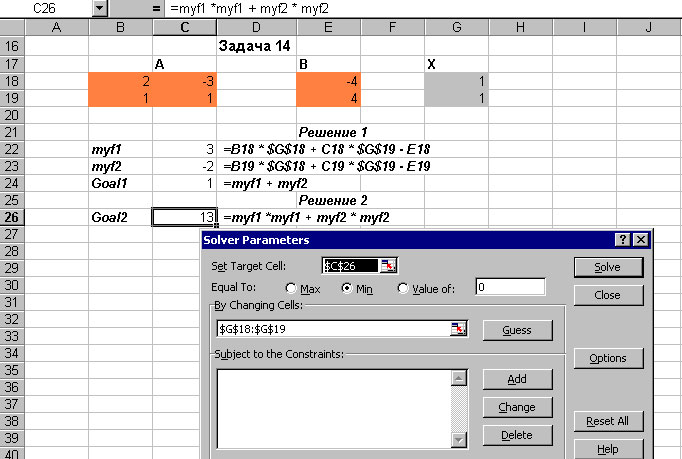Open the Name Box dropdown arrow
The height and width of the screenshot is (459, 682).
coord(99,8)
